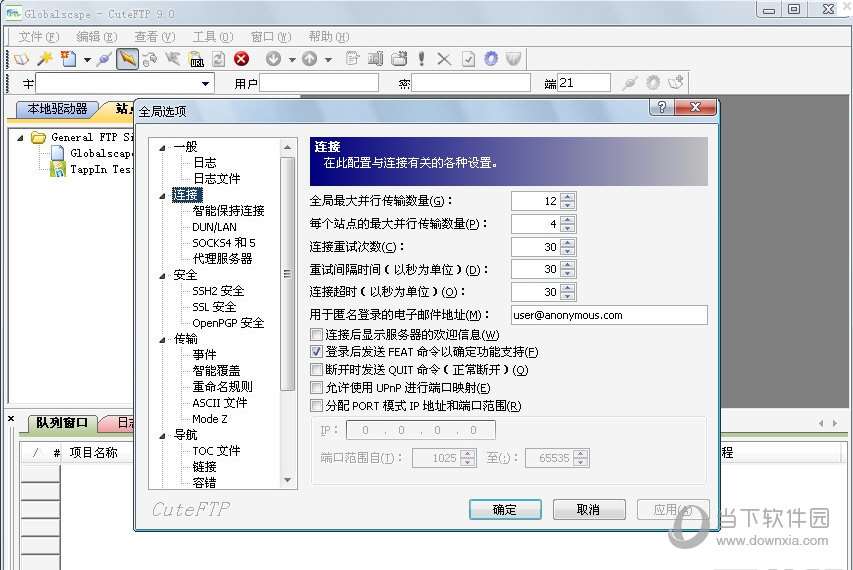Increase 连接重试次数 with up arrow
The image size is (853, 570).
pyautogui.click(x=567, y=243)
